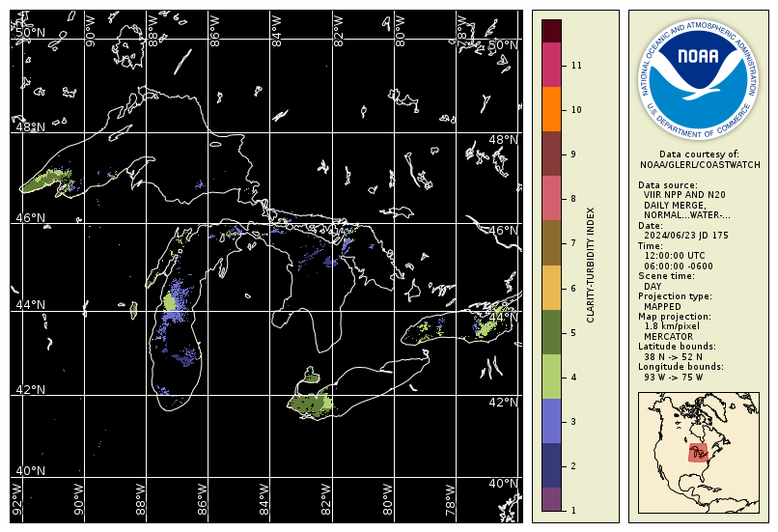Select the orange level 10 legend swatch
Viewport: 778px width, 532px height.
[x=551, y=109]
